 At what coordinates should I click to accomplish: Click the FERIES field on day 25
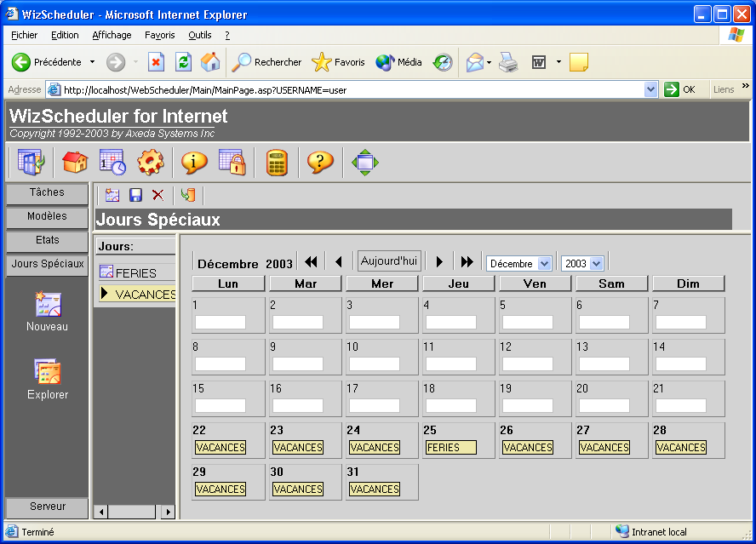451,448
